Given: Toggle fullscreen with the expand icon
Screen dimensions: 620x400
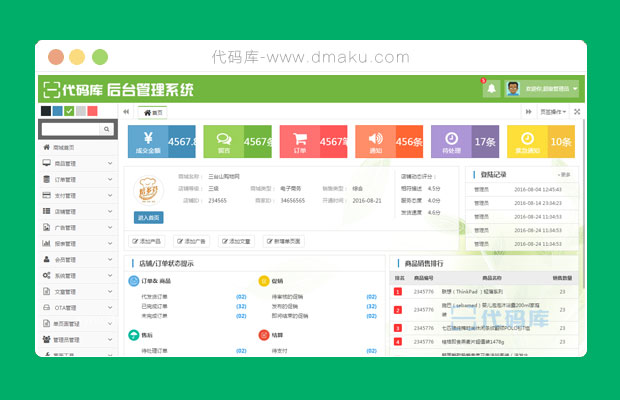Looking at the screenshot, I should [x=577, y=112].
